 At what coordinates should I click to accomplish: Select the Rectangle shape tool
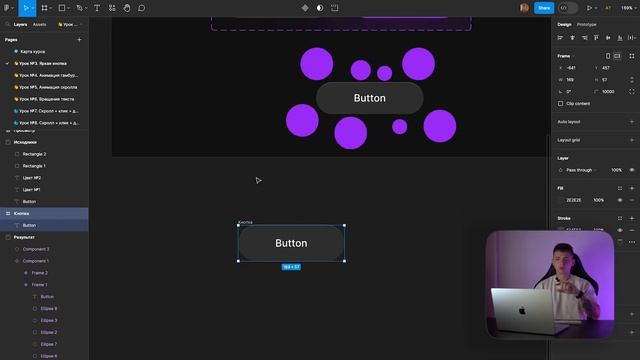pos(62,8)
